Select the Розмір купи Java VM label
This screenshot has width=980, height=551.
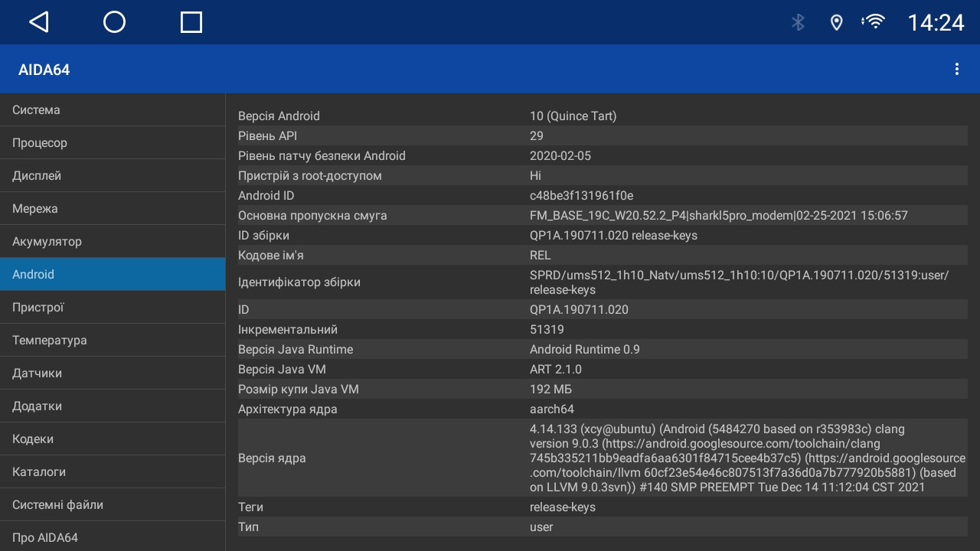(x=299, y=390)
